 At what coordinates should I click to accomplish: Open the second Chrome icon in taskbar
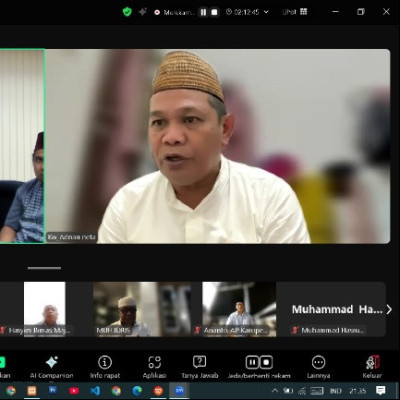click(116, 391)
